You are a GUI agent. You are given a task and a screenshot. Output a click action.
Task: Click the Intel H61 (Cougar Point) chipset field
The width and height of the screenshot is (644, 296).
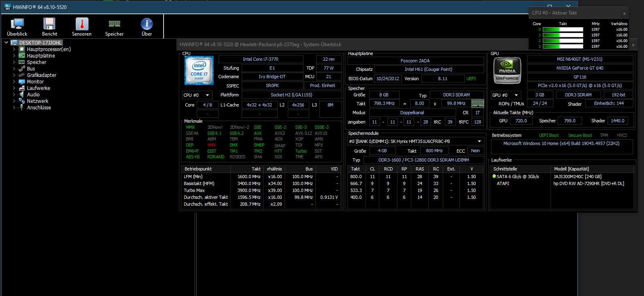(x=429, y=69)
